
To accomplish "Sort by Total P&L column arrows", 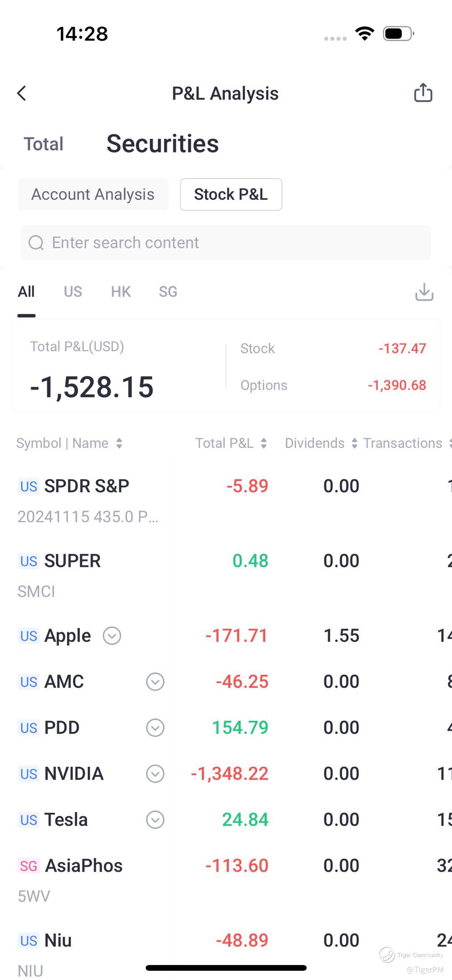I will 264,443.
